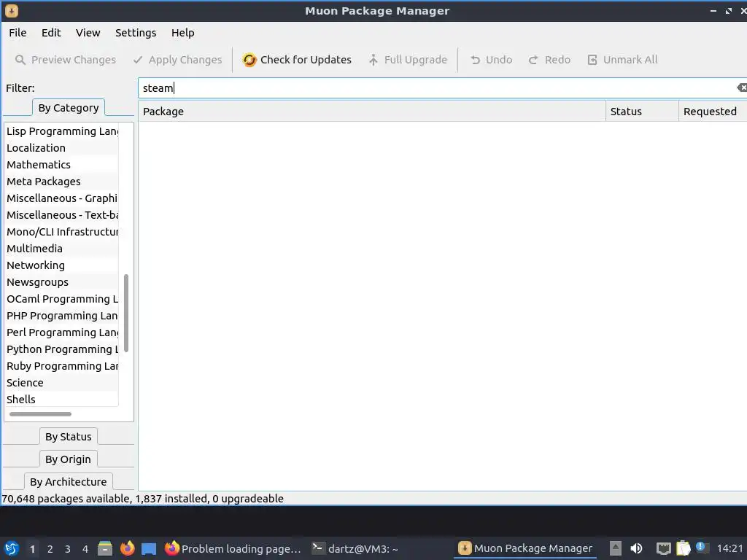747x560 pixels.
Task: Select the Networking category
Action: (62, 265)
